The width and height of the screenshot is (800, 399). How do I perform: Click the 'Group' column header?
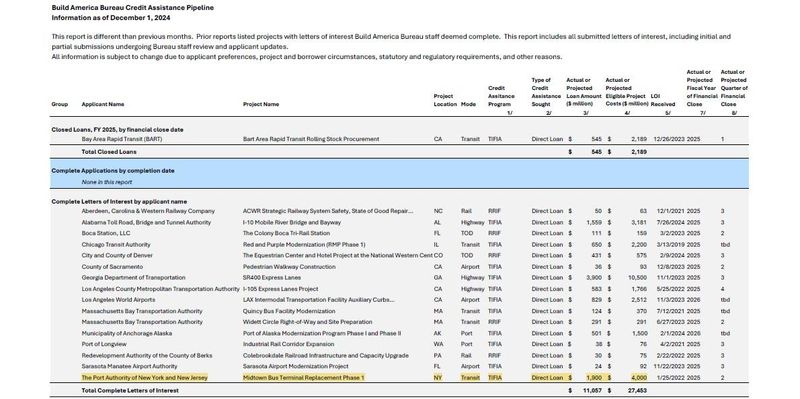[60, 104]
